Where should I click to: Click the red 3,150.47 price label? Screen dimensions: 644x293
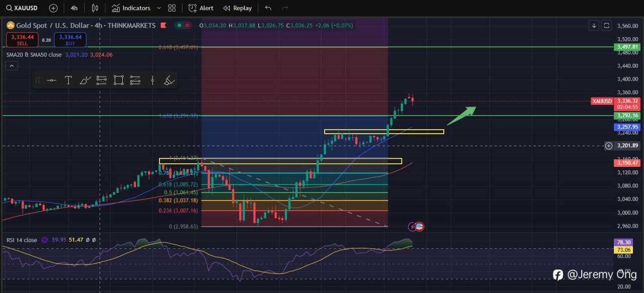click(x=627, y=163)
